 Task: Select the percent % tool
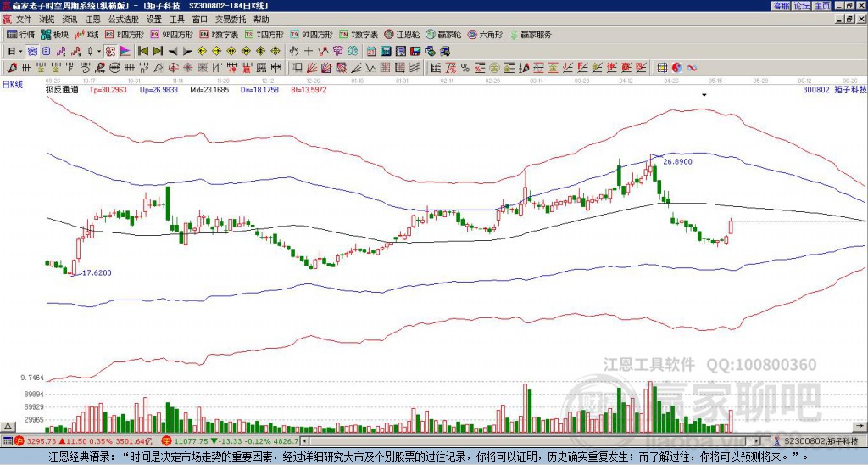click(x=465, y=68)
